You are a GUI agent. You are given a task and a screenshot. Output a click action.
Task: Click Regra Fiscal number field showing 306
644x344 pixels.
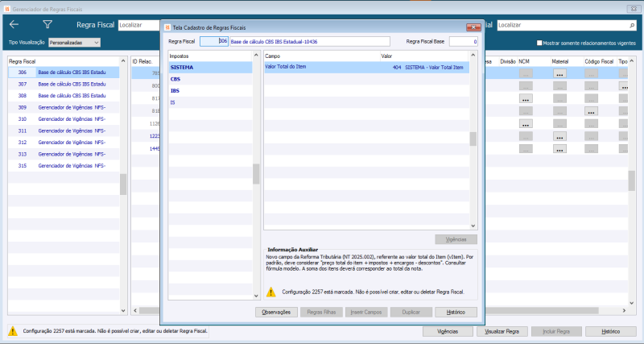pyautogui.click(x=214, y=42)
